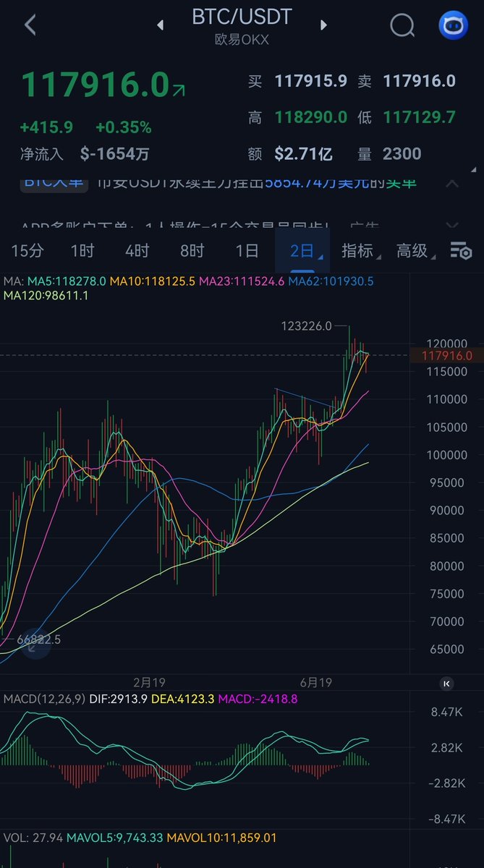
Task: Open chart settings gear-list icon
Action: [x=461, y=251]
